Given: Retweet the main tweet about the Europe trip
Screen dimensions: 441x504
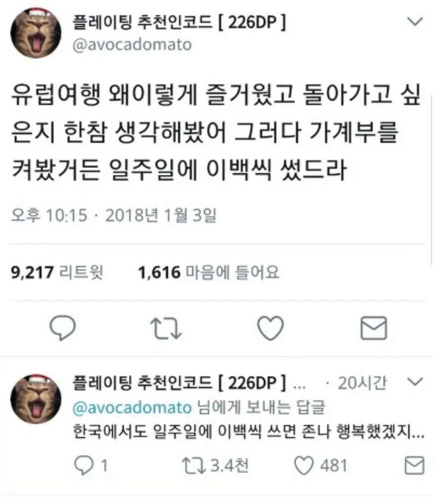Looking at the screenshot, I should point(166,329).
